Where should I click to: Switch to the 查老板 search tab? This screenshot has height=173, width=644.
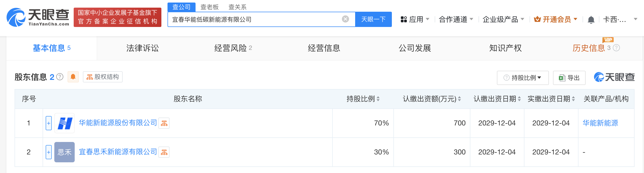point(210,7)
